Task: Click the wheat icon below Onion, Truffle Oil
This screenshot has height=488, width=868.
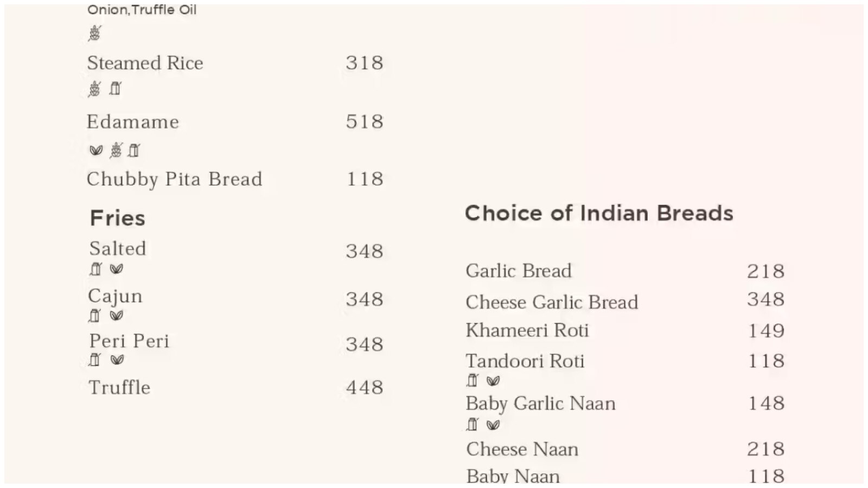Action: click(95, 34)
